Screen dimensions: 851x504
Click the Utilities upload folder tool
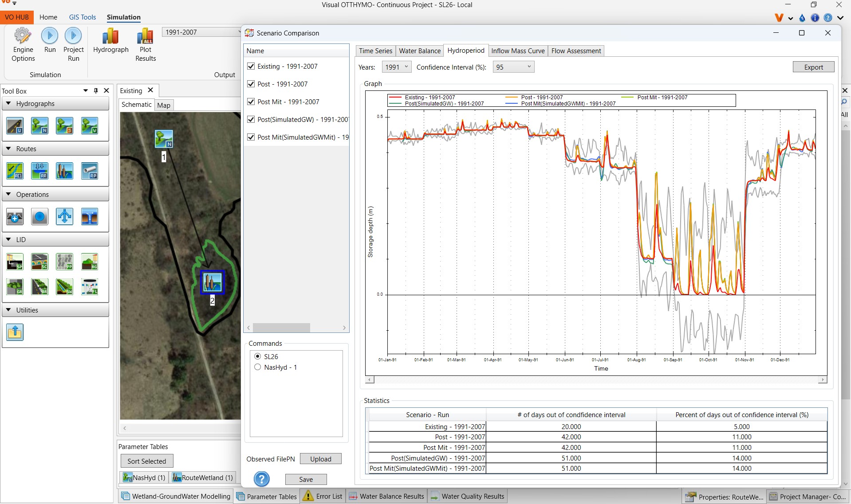pyautogui.click(x=15, y=332)
